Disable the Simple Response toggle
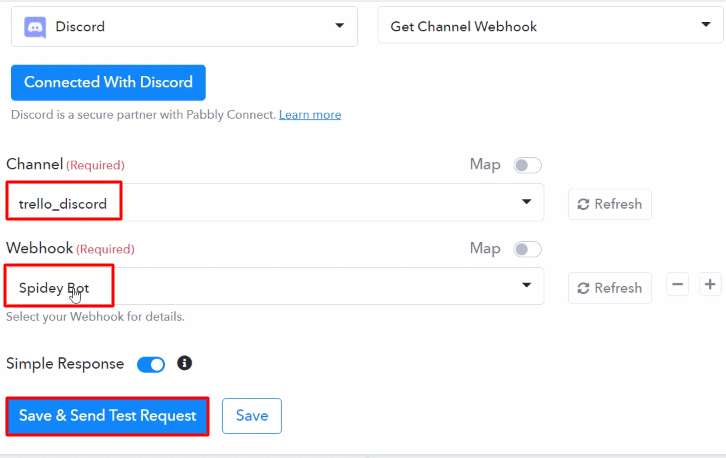Image resolution: width=726 pixels, height=458 pixels. 151,364
